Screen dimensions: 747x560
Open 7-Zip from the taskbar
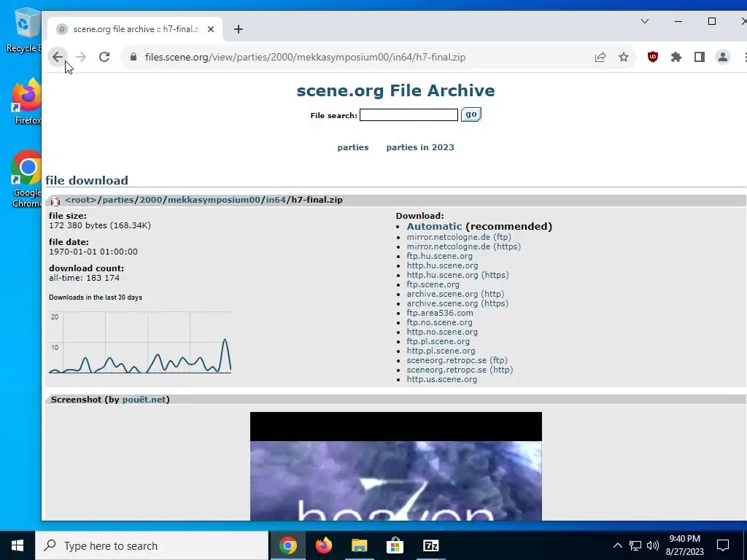click(x=430, y=545)
